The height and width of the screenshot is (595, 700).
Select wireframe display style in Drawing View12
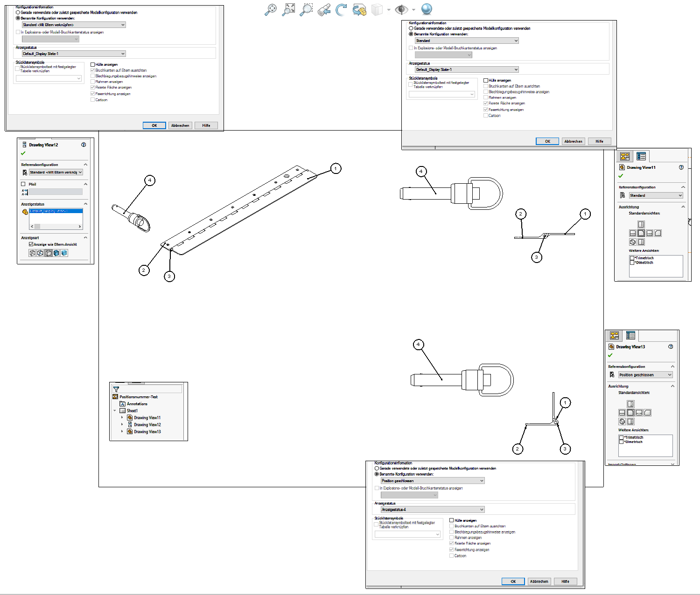32,253
